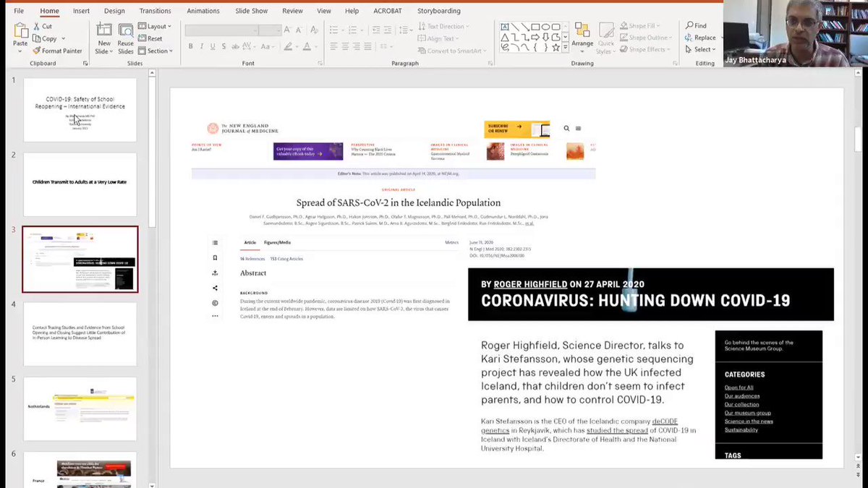Select the Star shape in gallery

(x=555, y=48)
